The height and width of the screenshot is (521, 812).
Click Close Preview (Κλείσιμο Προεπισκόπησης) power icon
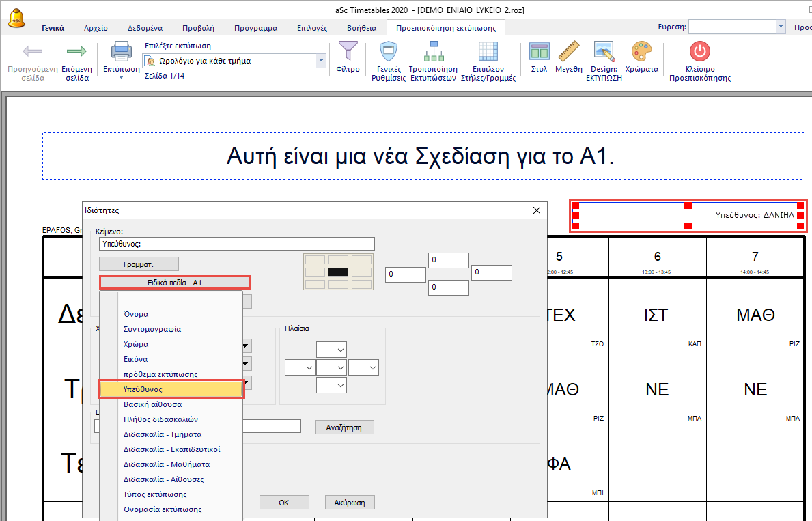699,52
